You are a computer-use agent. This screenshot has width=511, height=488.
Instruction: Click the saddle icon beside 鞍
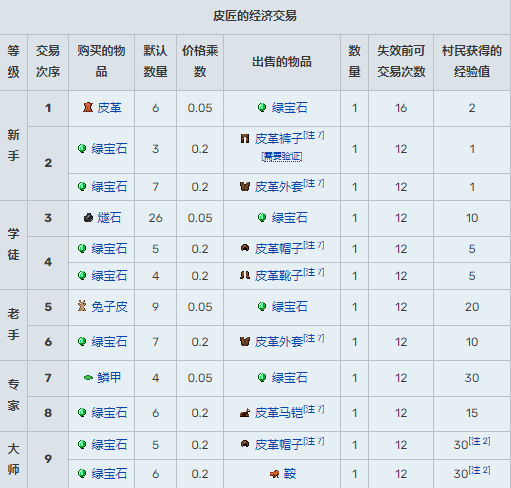click(x=274, y=474)
